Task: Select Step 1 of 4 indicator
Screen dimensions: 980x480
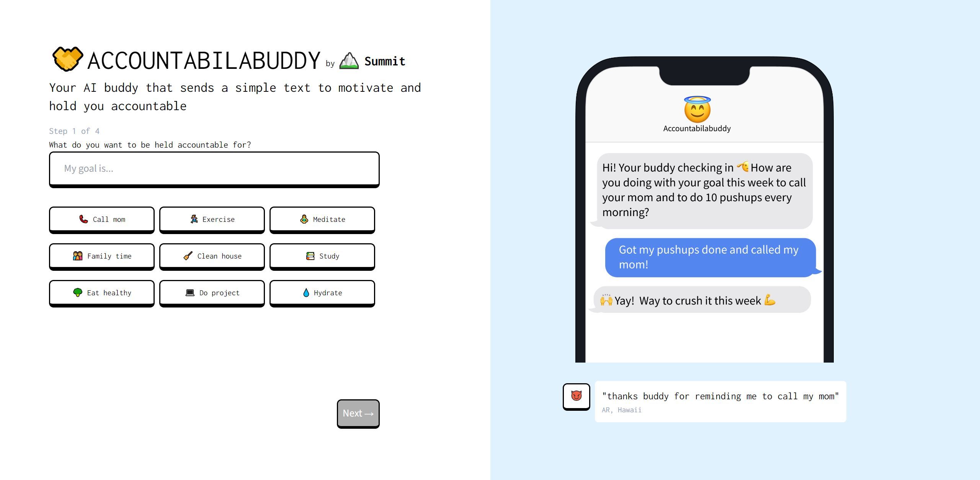Action: (x=74, y=131)
